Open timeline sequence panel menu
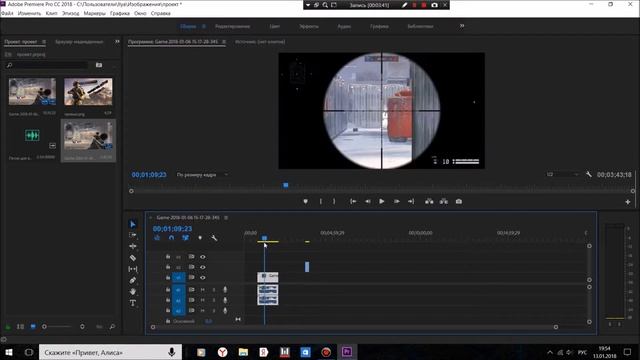This screenshot has height=360, width=640. 226,218
